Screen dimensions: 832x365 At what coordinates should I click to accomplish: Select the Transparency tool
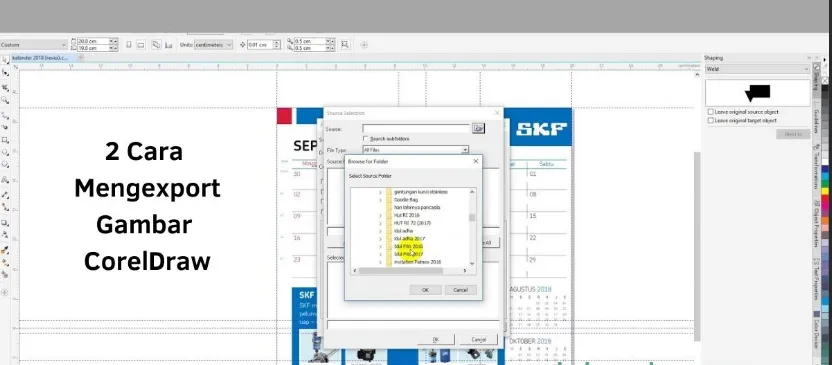coord(6,234)
